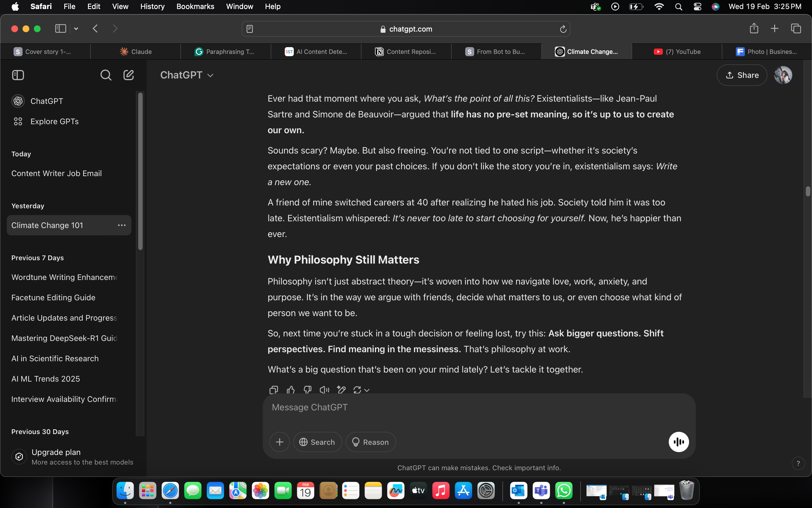
Task: Focus the Message ChatGPT input field
Action: 479,408
